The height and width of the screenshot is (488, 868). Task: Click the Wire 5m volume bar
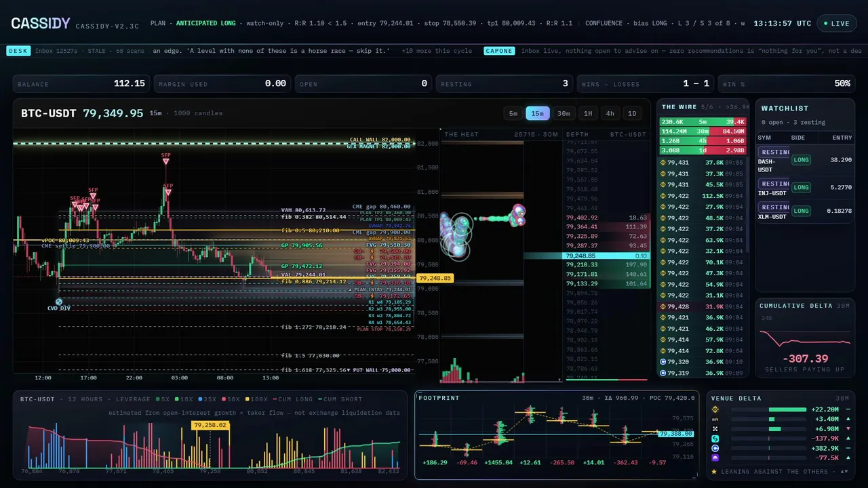703,122
